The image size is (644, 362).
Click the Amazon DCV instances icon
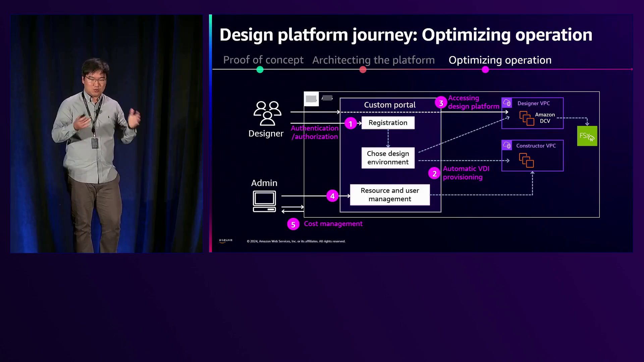pyautogui.click(x=527, y=118)
